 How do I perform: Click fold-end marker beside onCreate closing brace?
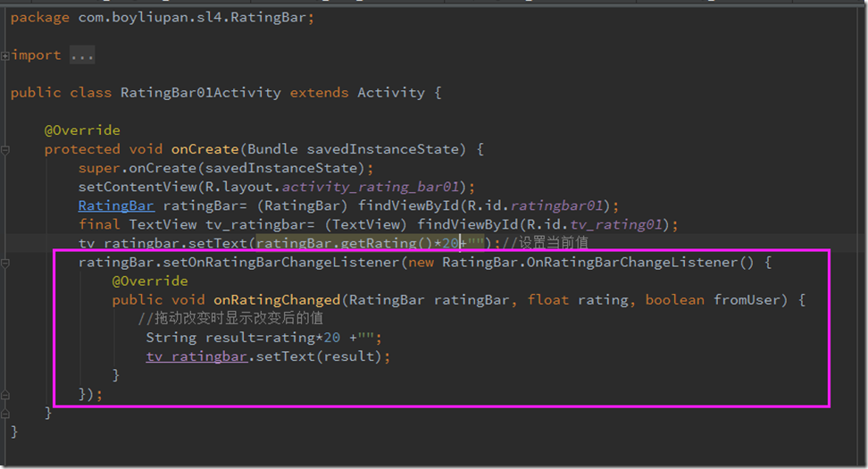click(5, 414)
